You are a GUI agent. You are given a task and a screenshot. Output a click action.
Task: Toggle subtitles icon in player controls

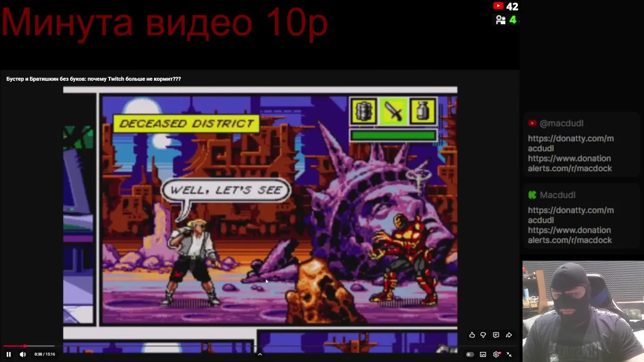coord(483,354)
